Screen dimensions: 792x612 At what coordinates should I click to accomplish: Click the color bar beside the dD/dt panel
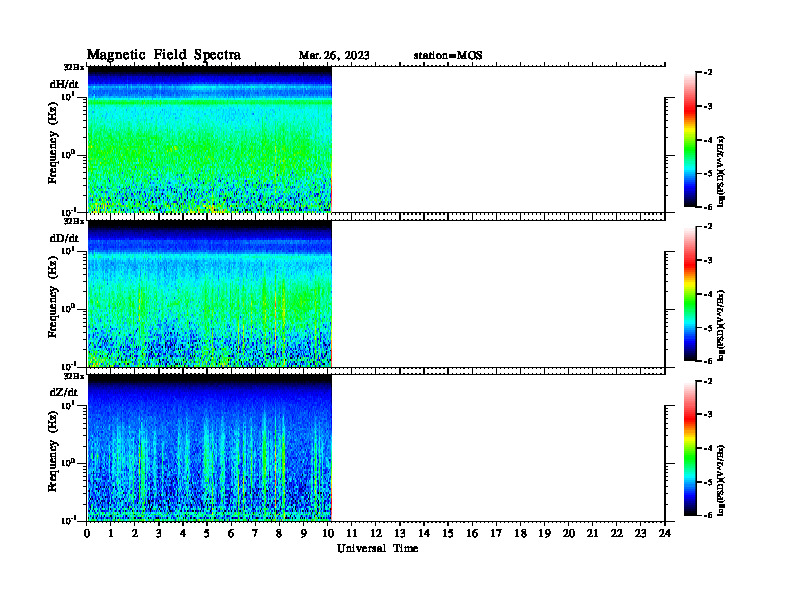690,294
